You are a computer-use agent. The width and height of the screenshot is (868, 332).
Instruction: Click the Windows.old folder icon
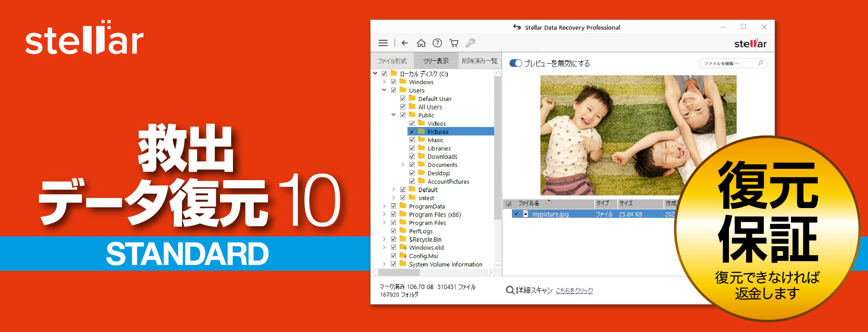[403, 247]
